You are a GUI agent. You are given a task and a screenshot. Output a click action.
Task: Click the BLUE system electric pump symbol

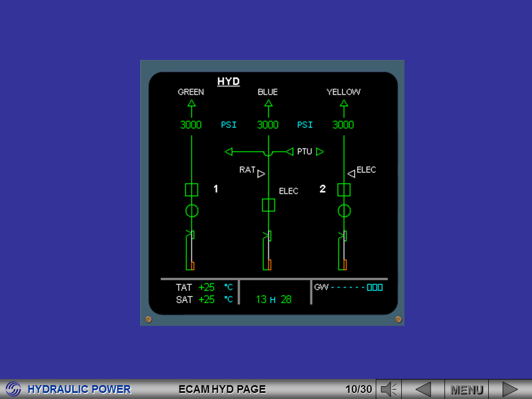pos(268,204)
